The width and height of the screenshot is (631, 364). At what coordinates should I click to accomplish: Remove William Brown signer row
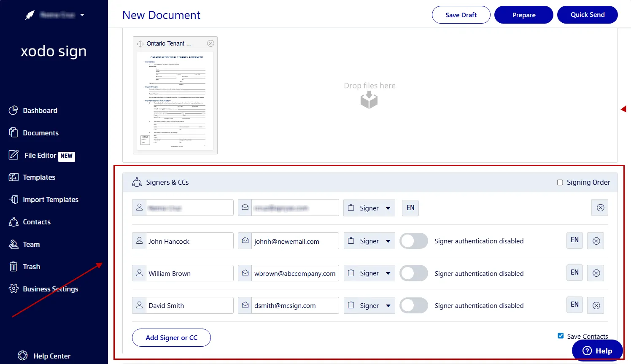[x=596, y=273]
